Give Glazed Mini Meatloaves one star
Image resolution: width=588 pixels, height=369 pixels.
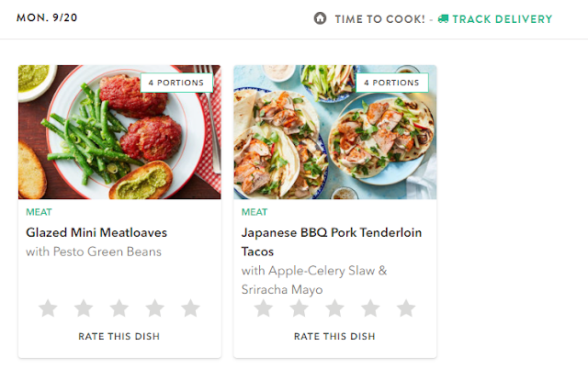tap(48, 307)
